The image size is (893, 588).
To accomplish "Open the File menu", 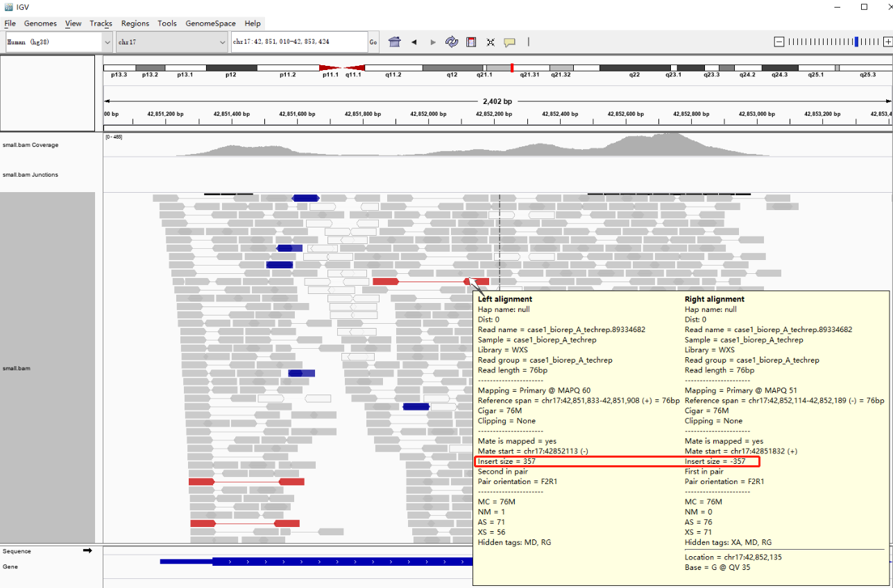I will tap(10, 24).
